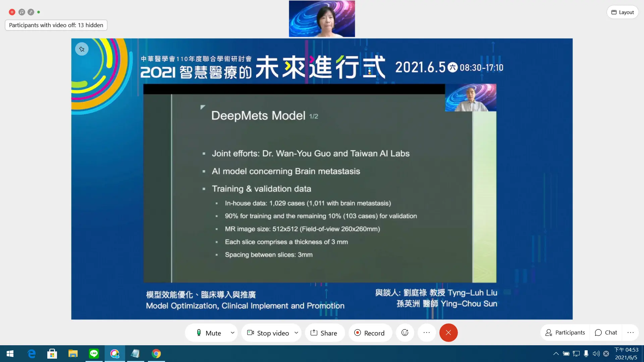
Task: Click the speaker video thumbnail at top
Action: pos(322,19)
